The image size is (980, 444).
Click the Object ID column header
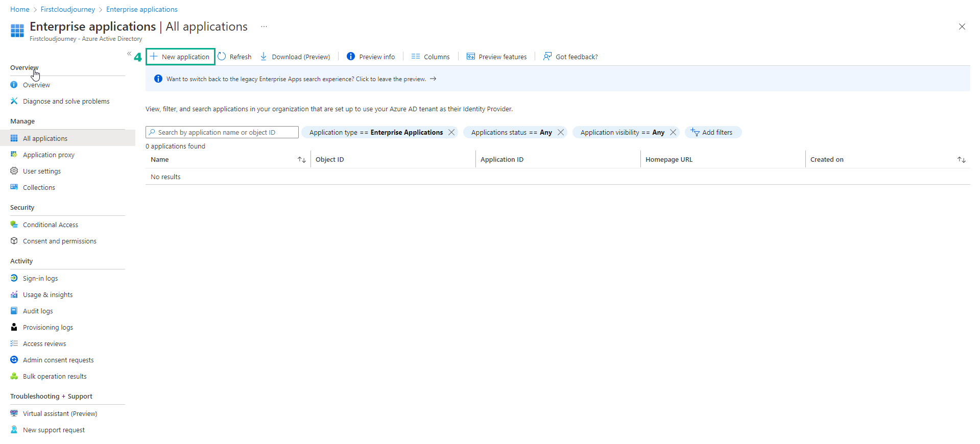(x=330, y=159)
